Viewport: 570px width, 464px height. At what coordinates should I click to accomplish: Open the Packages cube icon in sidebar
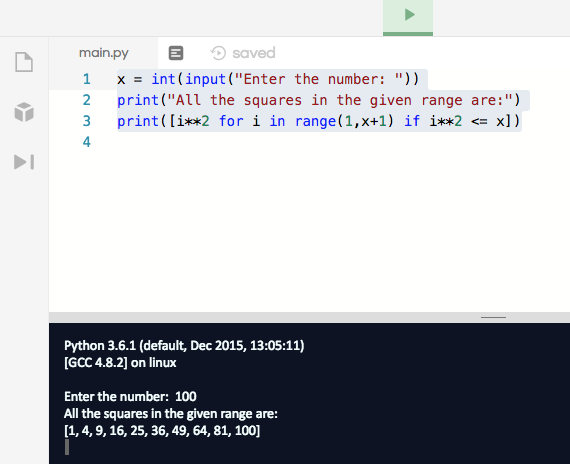click(24, 112)
